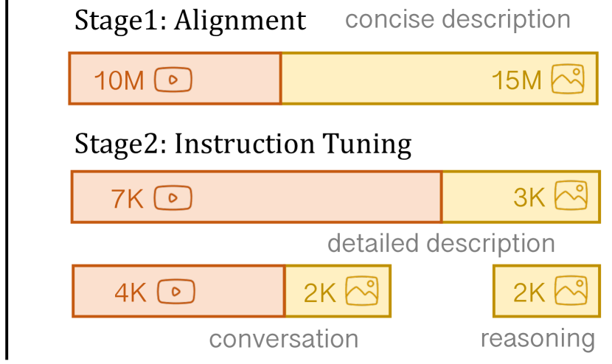
Task: Click the image icon next to 3K
Action: [x=570, y=196]
